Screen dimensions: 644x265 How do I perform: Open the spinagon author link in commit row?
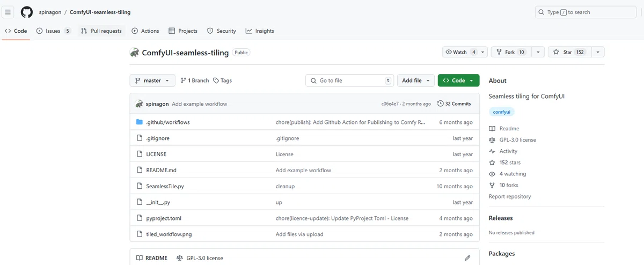click(x=157, y=104)
